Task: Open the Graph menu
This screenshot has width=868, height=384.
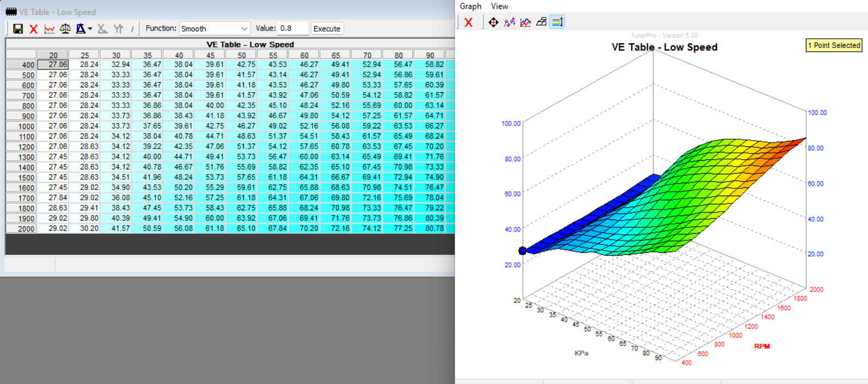Action: 470,6
